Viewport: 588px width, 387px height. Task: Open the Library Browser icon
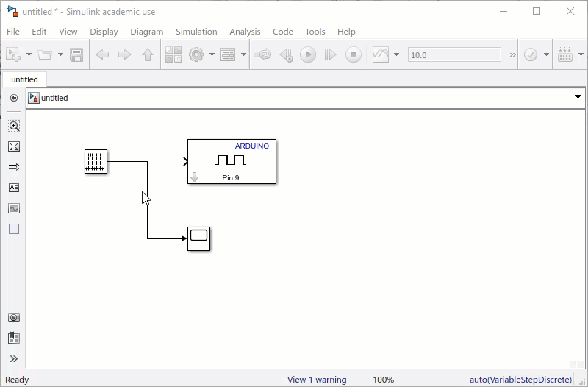coord(173,54)
